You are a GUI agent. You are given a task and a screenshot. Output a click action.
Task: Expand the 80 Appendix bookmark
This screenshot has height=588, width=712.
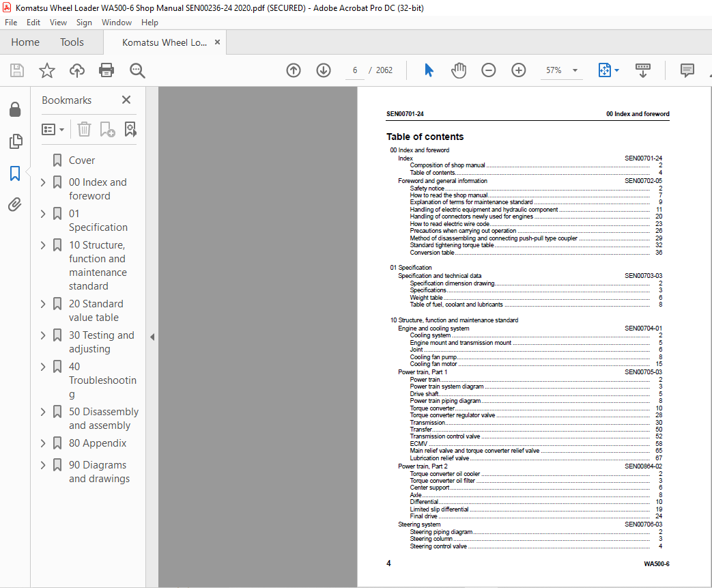point(43,443)
